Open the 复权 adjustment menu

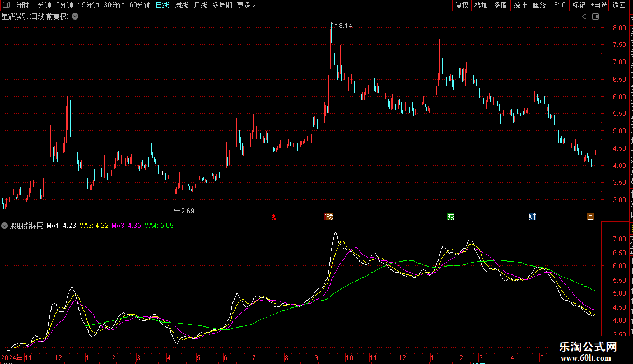(x=462, y=5)
